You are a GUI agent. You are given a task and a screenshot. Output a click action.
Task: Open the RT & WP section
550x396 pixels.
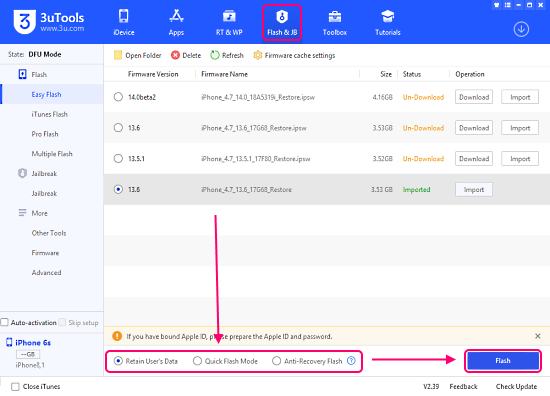coord(229,23)
